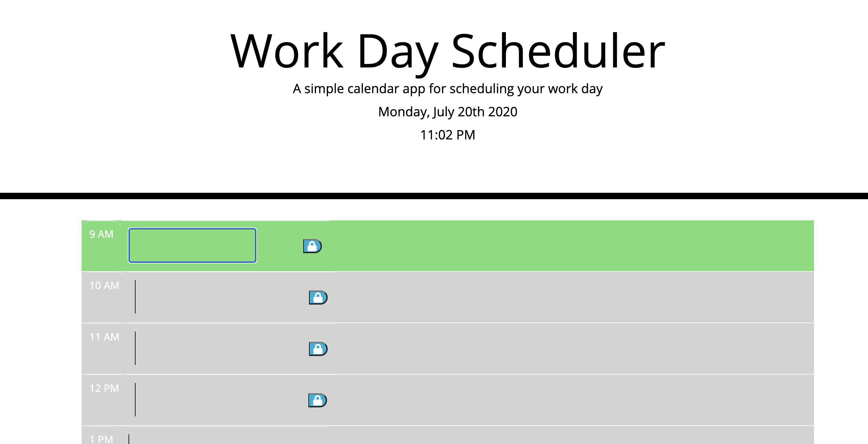Lock in the 11 AM event

coord(317,349)
